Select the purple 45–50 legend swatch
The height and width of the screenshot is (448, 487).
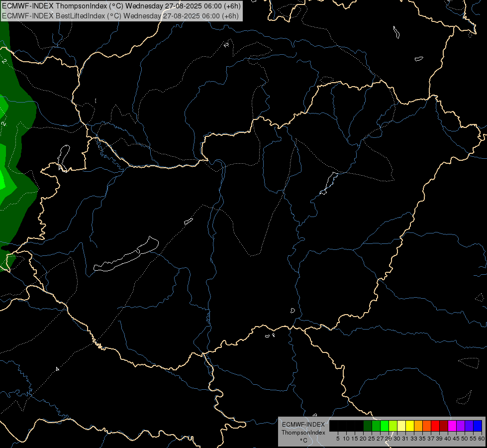coord(461,426)
